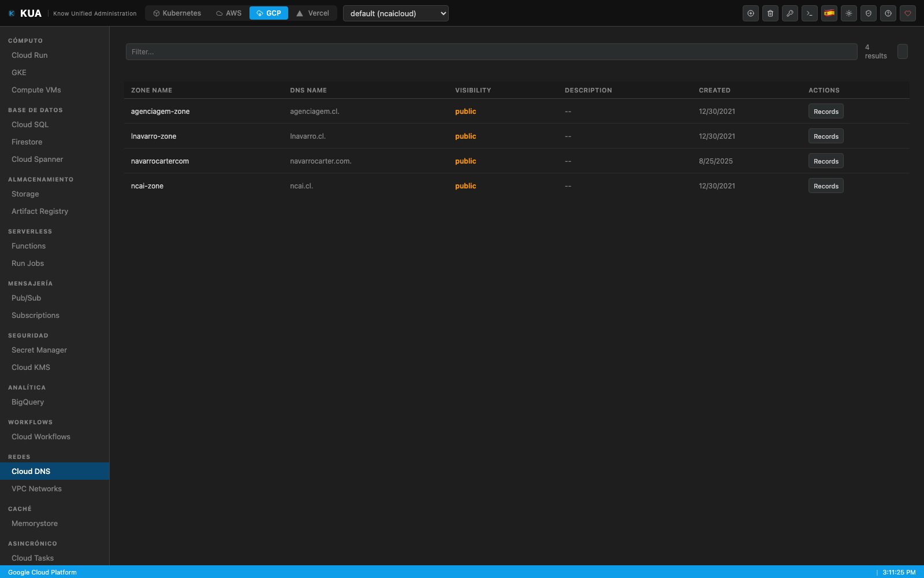
Task: Open Secret Manager
Action: (55, 350)
